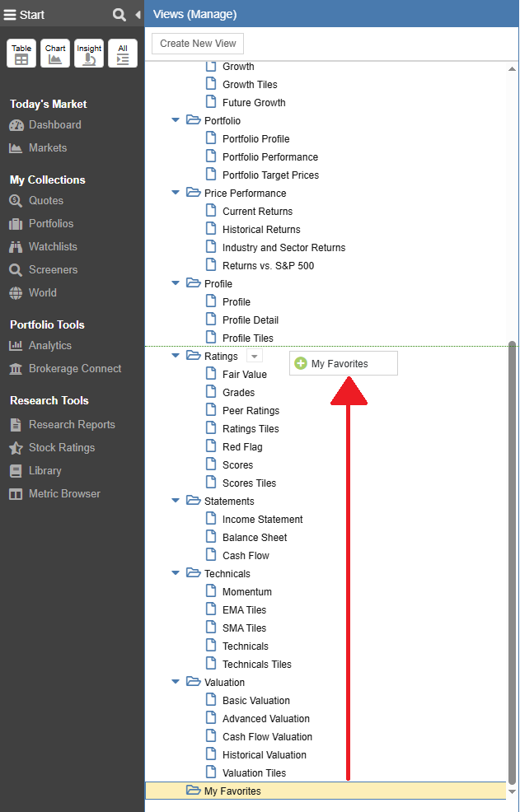
Task: Select the Cash Flow view
Action: click(x=246, y=556)
